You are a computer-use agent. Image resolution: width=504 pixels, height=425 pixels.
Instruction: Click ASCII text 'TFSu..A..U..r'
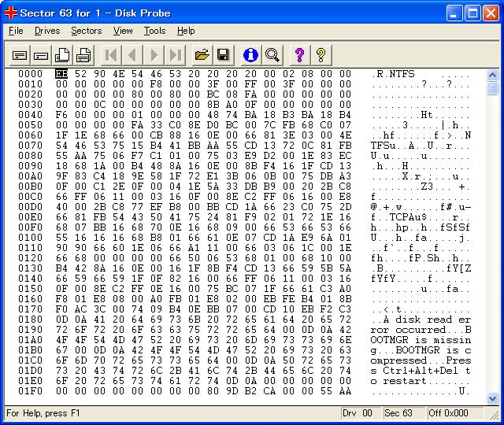tap(411, 146)
